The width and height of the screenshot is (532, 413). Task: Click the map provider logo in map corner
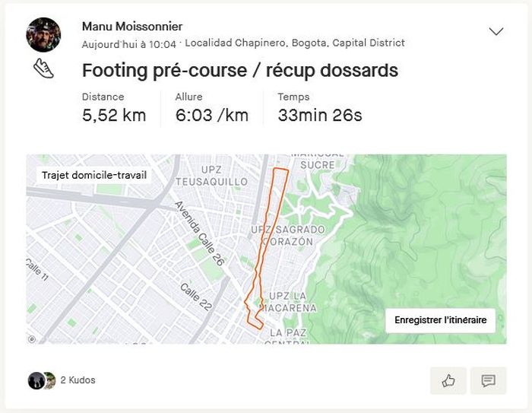(32, 339)
